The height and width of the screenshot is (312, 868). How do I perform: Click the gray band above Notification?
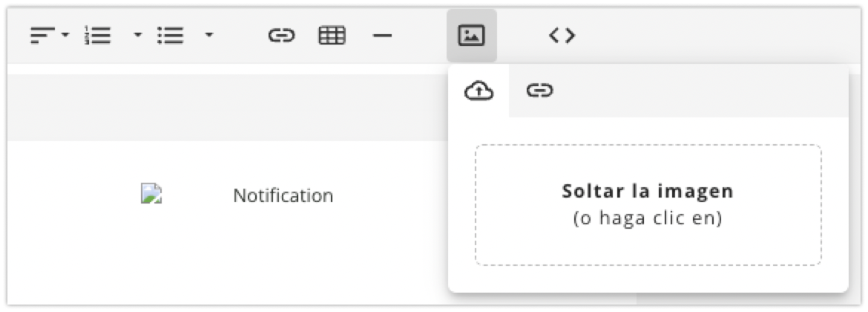pyautogui.click(x=223, y=108)
